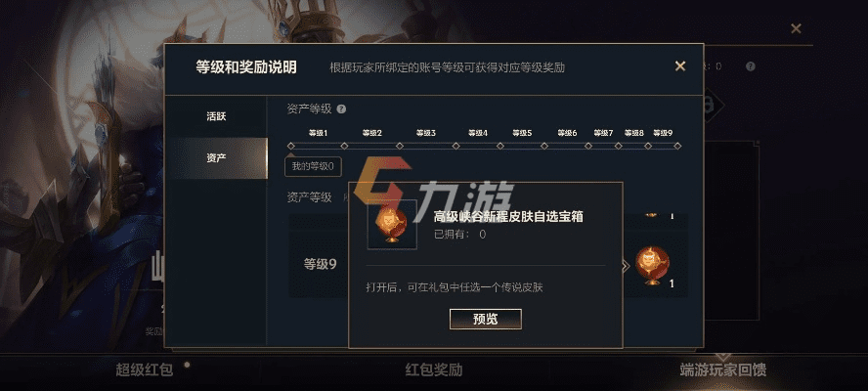Select the 等级9 reward chest icon
The height and width of the screenshot is (391, 868).
click(x=652, y=266)
